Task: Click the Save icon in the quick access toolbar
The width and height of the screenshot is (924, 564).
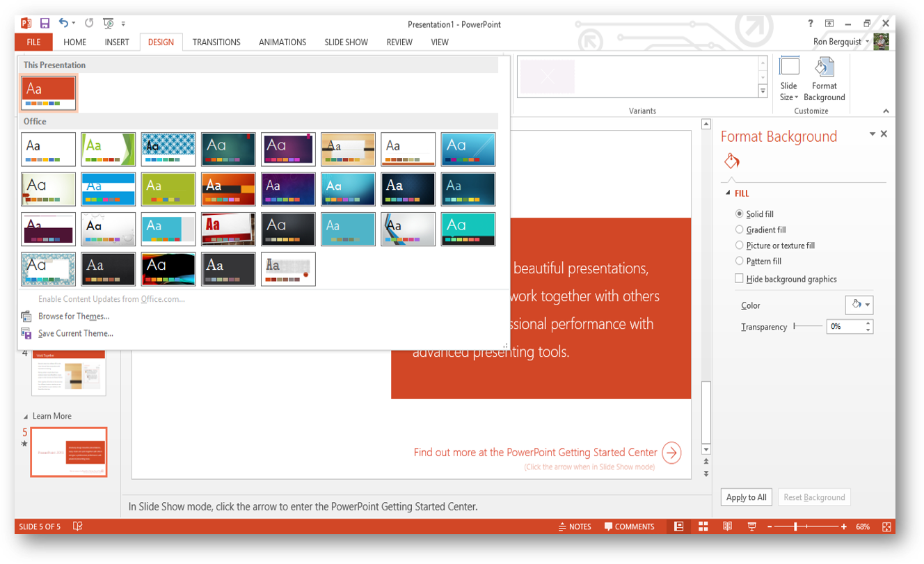Action: (45, 24)
